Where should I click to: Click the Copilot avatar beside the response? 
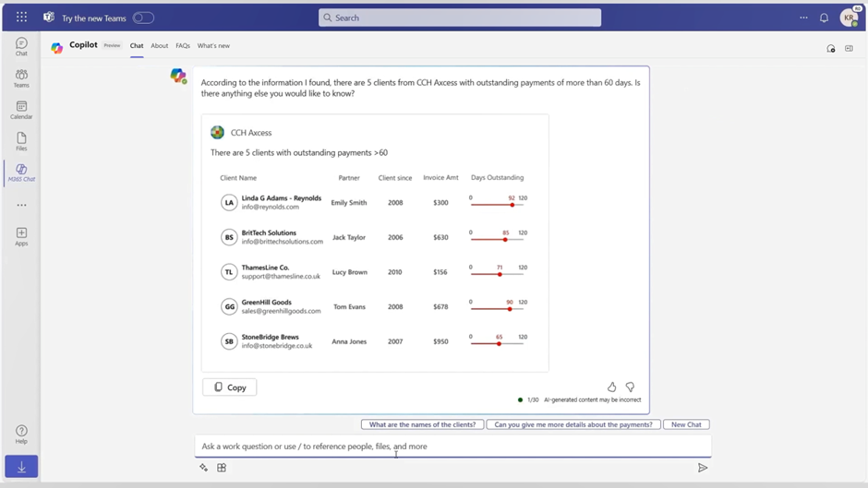tap(178, 76)
